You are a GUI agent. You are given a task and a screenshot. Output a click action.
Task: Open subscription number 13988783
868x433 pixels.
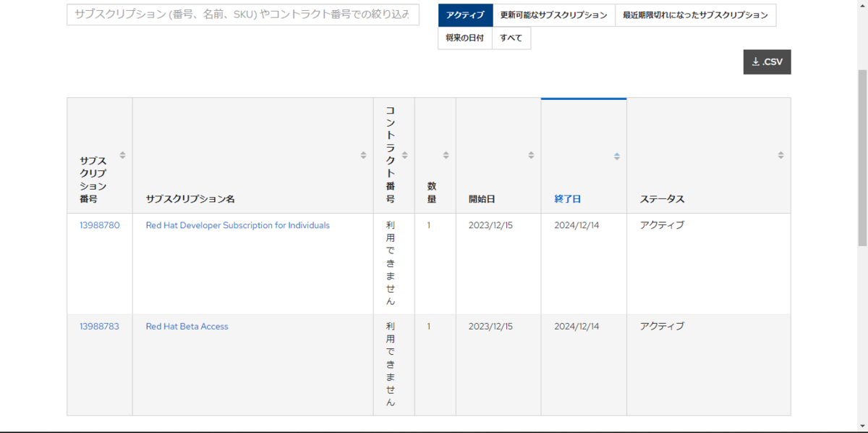click(x=100, y=327)
